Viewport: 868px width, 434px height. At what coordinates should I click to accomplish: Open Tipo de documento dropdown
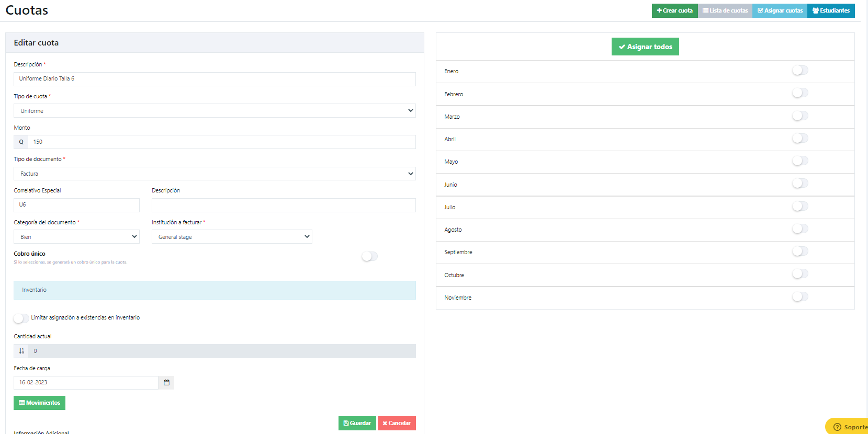coord(215,174)
